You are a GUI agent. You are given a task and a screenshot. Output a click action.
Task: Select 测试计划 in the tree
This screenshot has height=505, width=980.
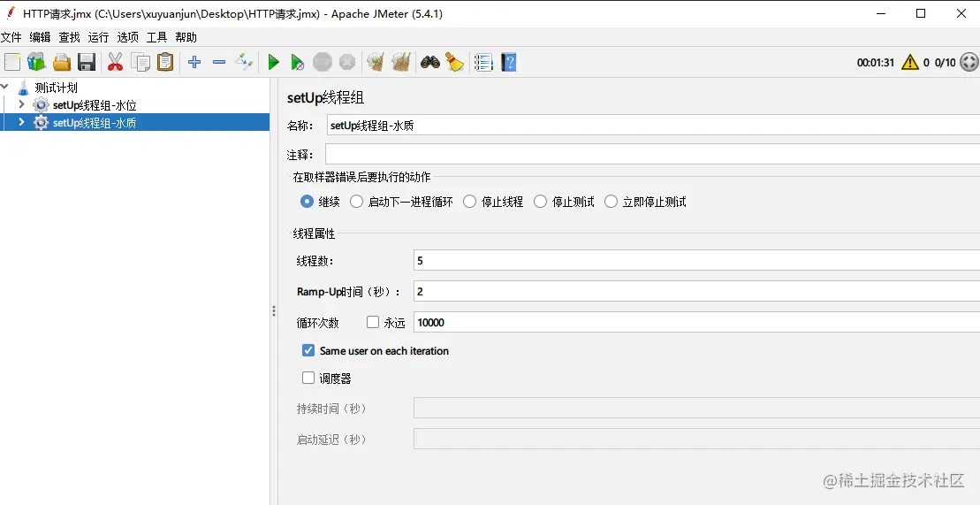[x=57, y=88]
